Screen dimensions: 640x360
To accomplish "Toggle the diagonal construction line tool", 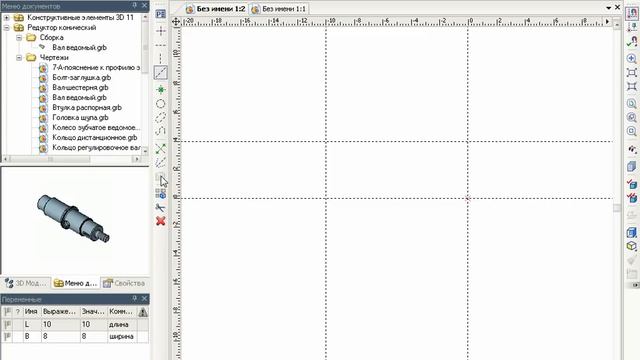I will click(161, 73).
